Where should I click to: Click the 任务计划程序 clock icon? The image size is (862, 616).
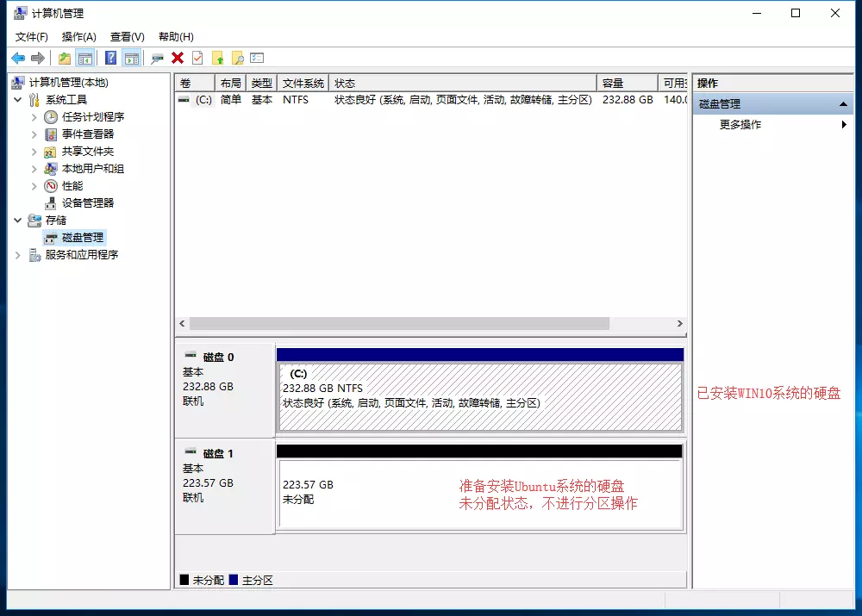(51, 117)
